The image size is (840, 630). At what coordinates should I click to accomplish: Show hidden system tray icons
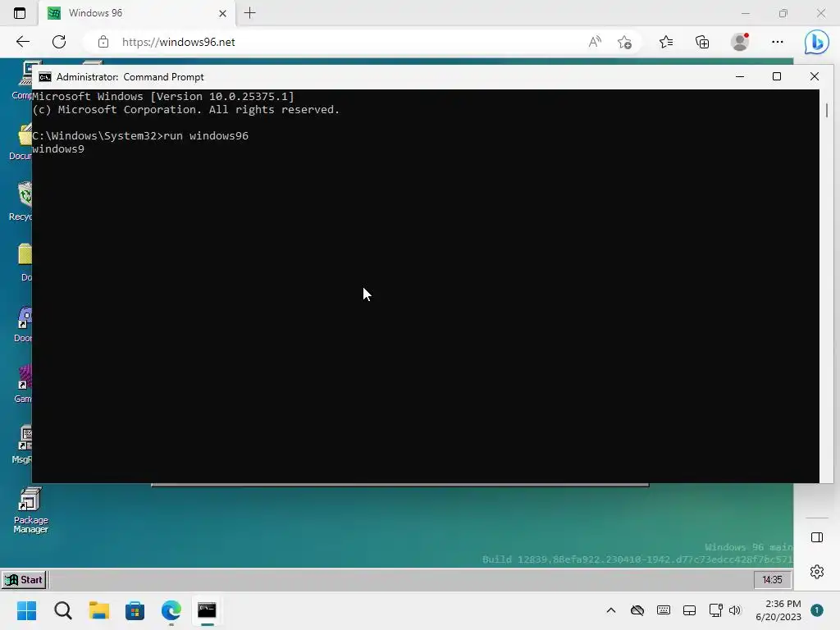[x=610, y=610]
